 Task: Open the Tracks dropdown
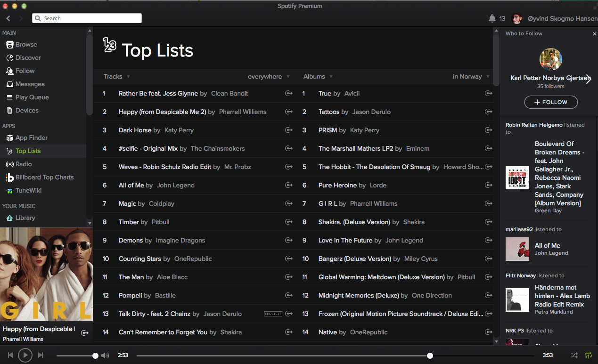pos(116,76)
